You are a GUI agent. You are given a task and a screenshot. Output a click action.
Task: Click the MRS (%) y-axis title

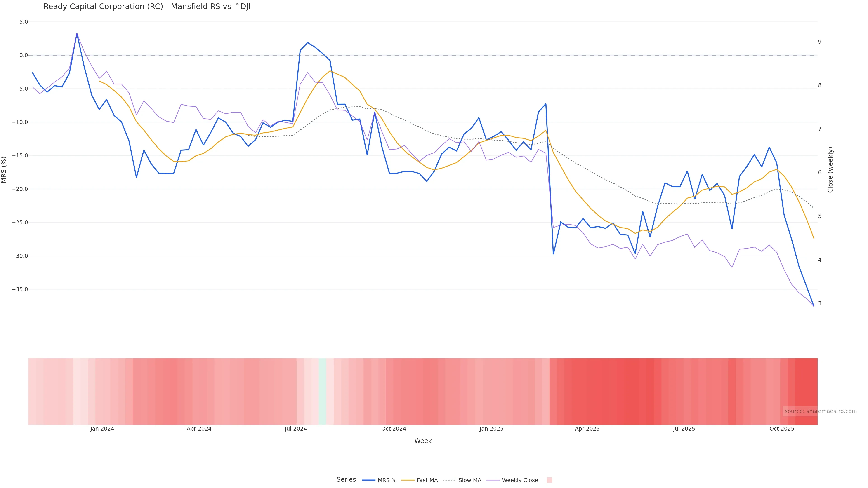[x=4, y=169]
